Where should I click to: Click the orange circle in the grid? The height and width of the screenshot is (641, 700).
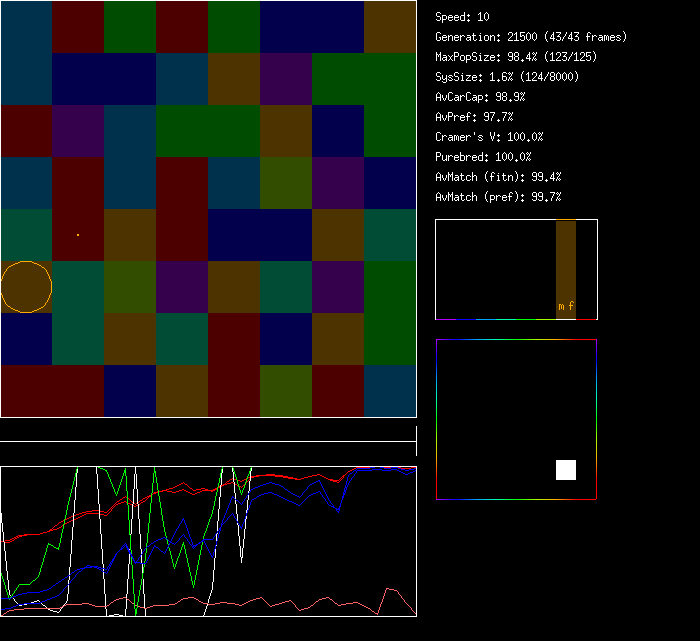pyautogui.click(x=26, y=287)
